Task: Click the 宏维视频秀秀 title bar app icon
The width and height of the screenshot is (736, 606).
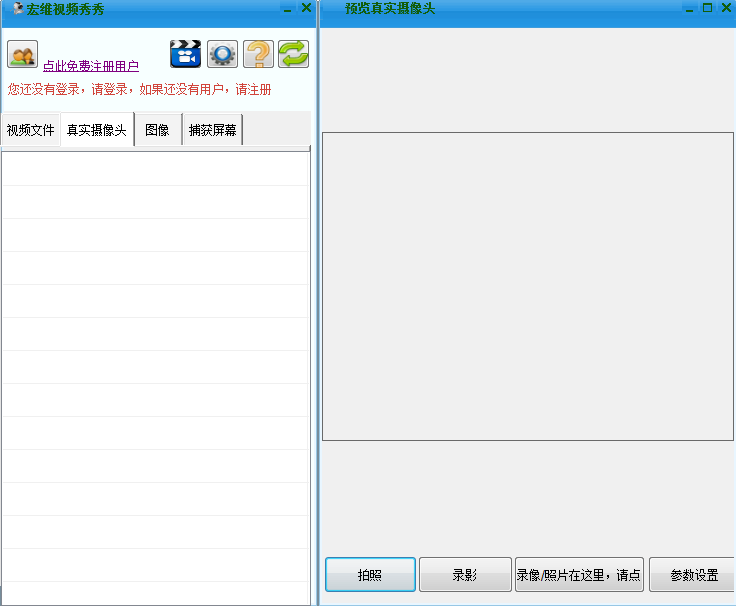Action: pyautogui.click(x=17, y=8)
